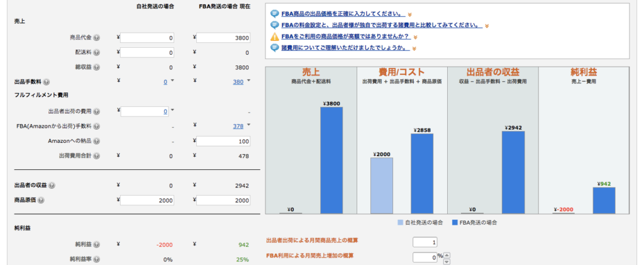Click help icon next to 純利益率
The width and height of the screenshot is (644, 265).
[96, 259]
